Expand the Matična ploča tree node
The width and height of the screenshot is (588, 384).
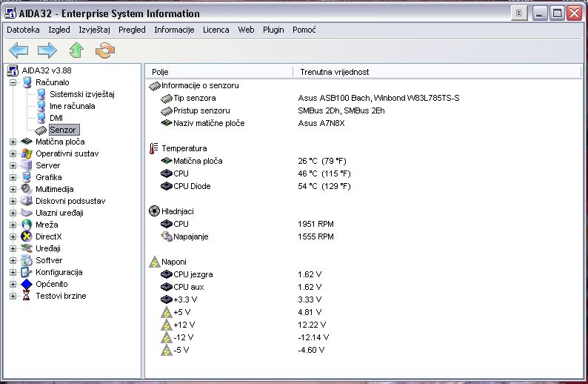point(13,142)
